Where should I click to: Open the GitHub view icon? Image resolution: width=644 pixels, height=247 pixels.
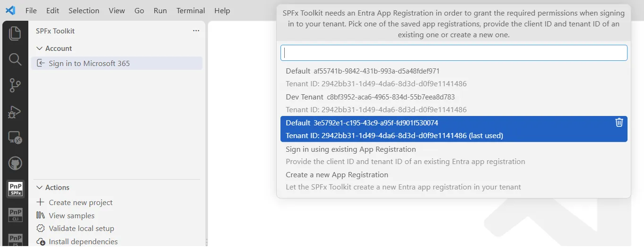coord(15,164)
